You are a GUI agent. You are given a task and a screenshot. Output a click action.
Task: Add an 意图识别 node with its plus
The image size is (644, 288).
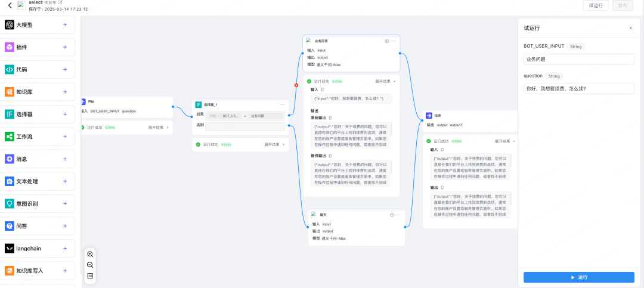pyautogui.click(x=65, y=203)
